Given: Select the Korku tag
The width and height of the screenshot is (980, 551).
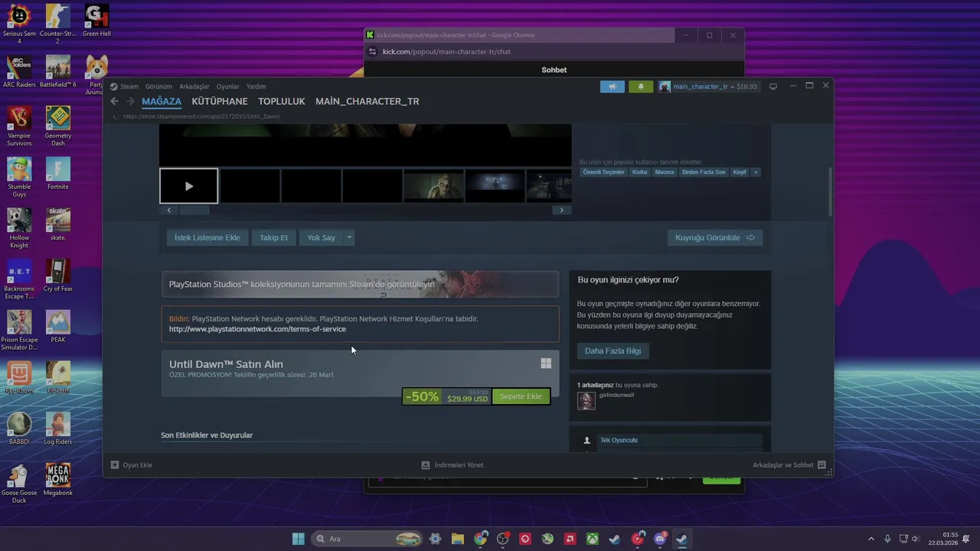Looking at the screenshot, I should click(639, 172).
